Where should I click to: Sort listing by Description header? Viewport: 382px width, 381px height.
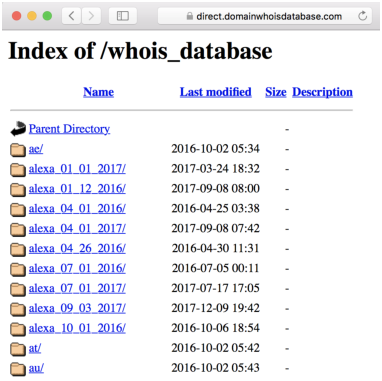tap(322, 92)
